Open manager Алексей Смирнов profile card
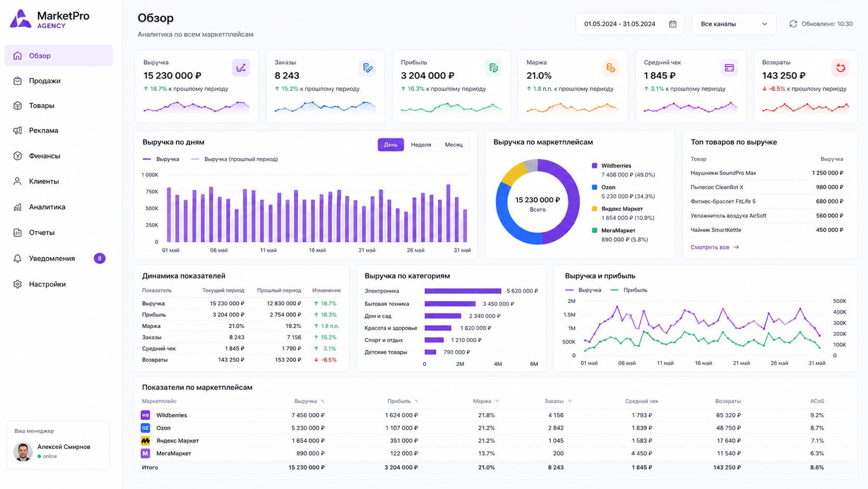868x489 pixels. coord(58,445)
